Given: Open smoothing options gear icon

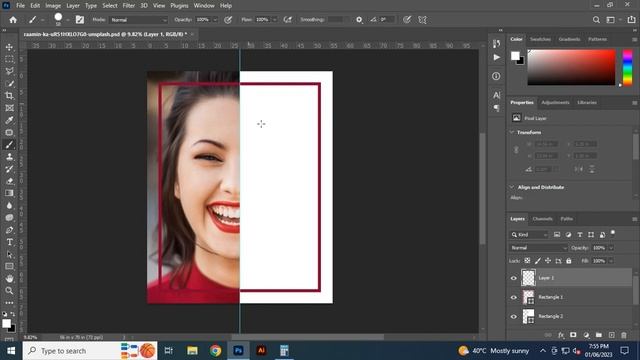Looking at the screenshot, I should (359, 20).
